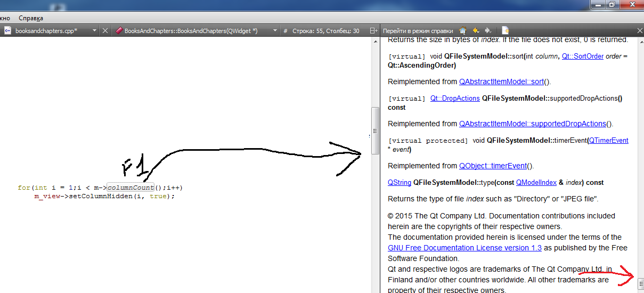Open the Справка menu
This screenshot has width=644, height=293.
pos(31,18)
